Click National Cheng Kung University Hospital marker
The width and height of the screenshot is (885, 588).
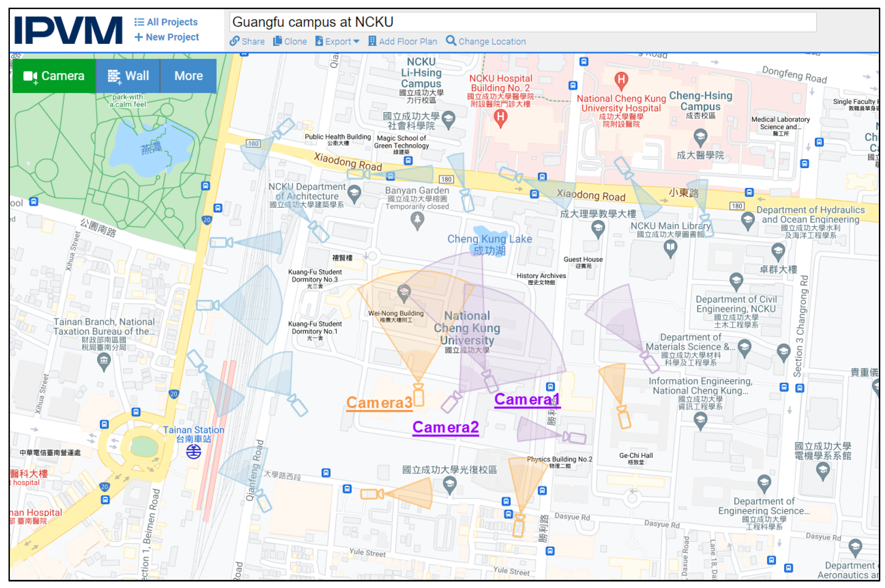click(x=621, y=80)
